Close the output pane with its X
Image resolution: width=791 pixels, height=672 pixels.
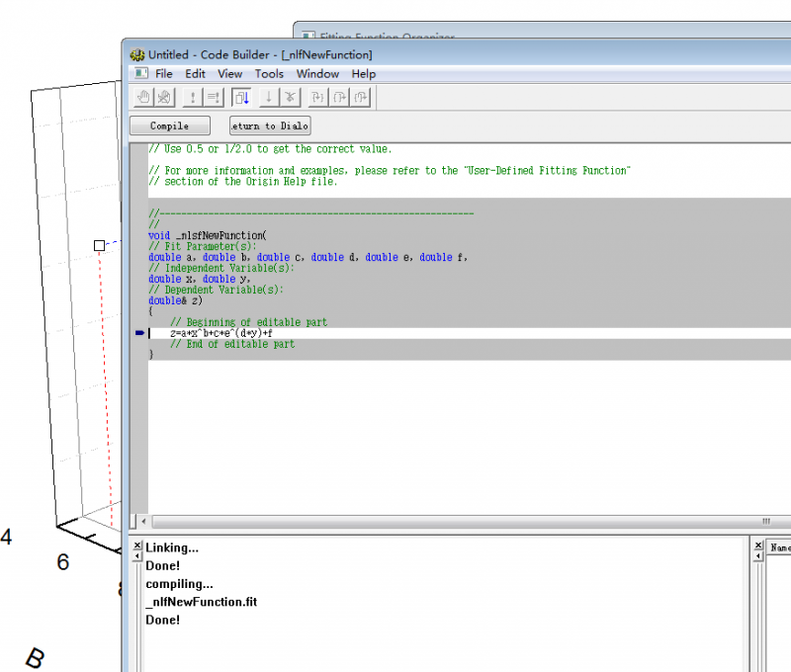coord(136,546)
